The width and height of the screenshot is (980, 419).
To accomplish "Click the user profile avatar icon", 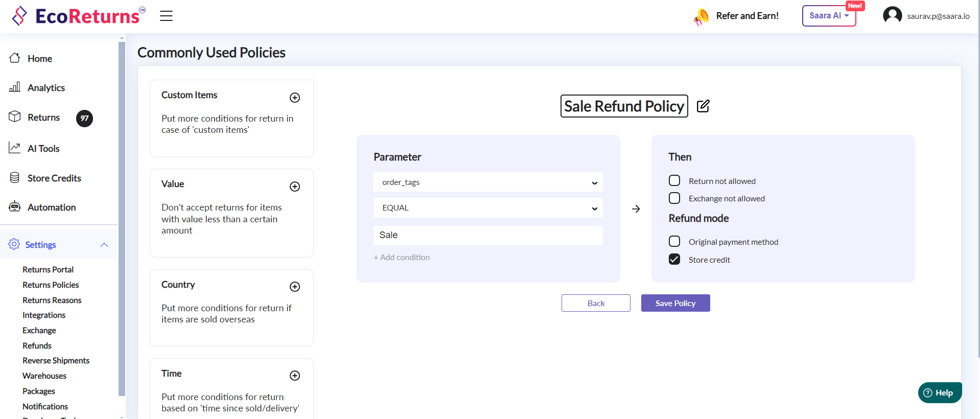I will (892, 15).
